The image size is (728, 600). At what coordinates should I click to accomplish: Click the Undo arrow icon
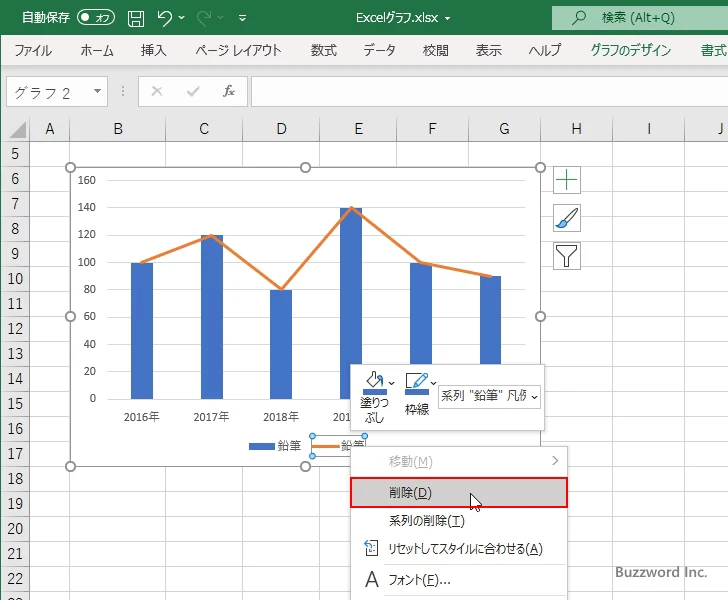click(164, 18)
